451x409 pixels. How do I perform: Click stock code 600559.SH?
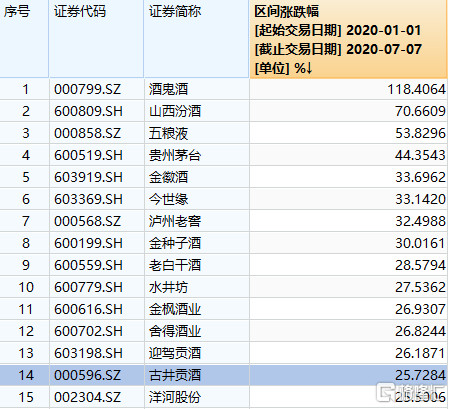88,265
